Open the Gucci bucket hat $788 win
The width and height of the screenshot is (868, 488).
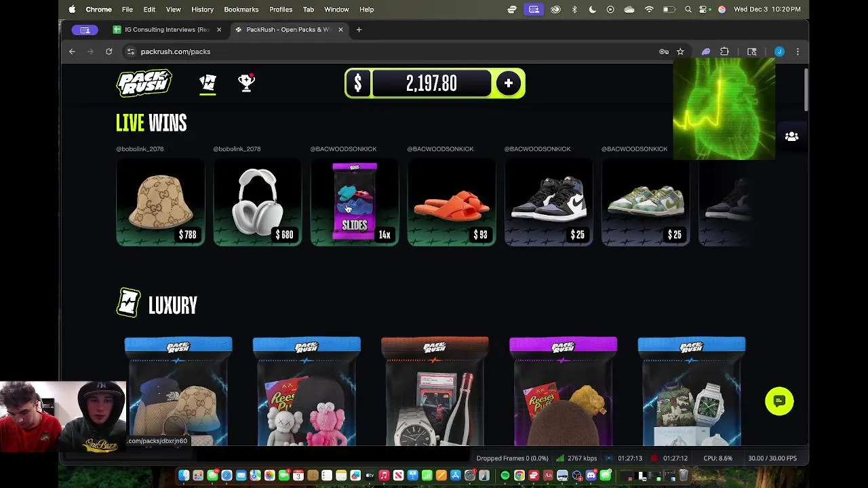tap(160, 202)
